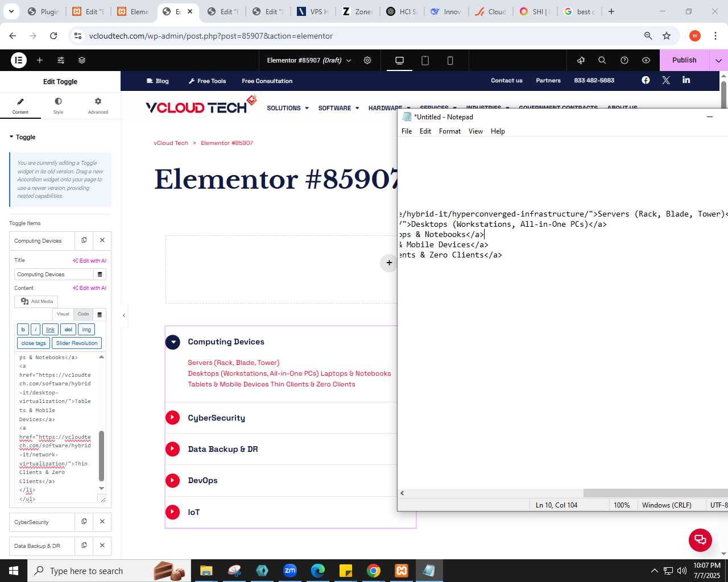The image size is (728, 582).
Task: Hide the Elementor panel with collapse arrow
Action: (124, 315)
